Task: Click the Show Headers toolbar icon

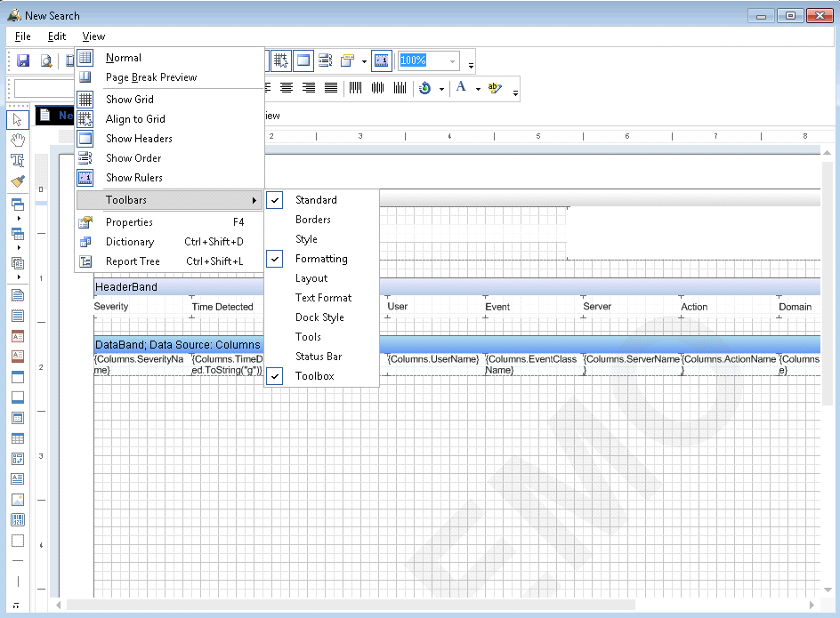Action: tap(303, 60)
